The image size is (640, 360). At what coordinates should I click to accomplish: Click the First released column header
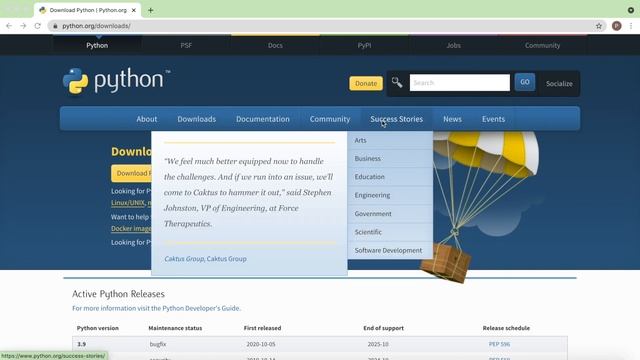coord(262,328)
